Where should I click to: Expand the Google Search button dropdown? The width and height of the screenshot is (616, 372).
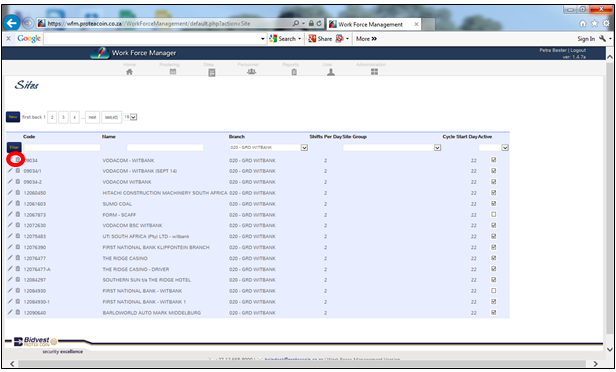(299, 38)
